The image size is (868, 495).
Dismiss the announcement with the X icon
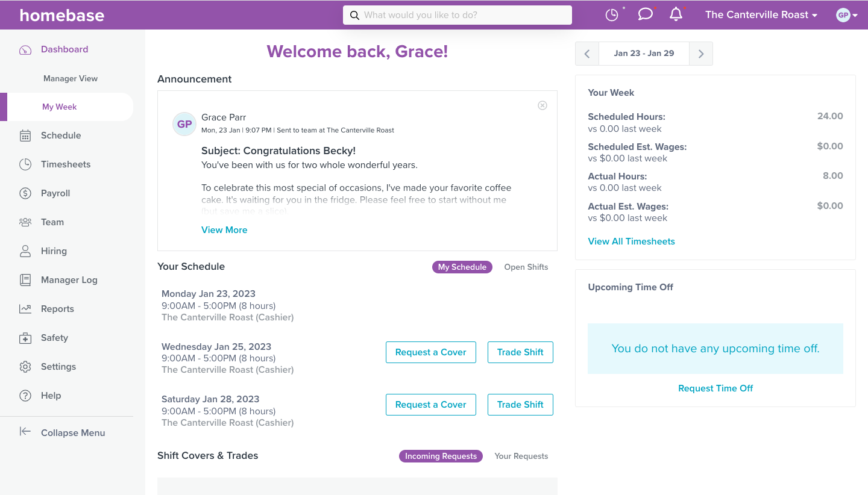click(x=542, y=105)
